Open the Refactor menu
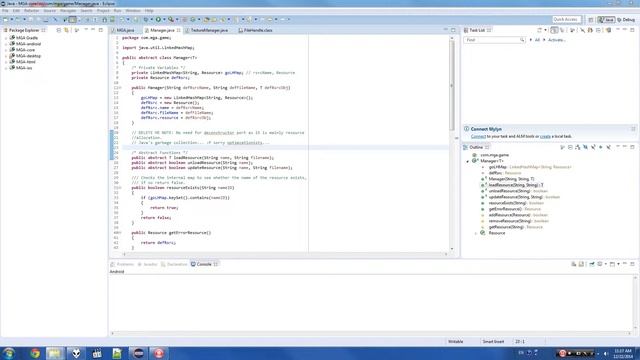The image size is (640, 360). click(x=31, y=11)
